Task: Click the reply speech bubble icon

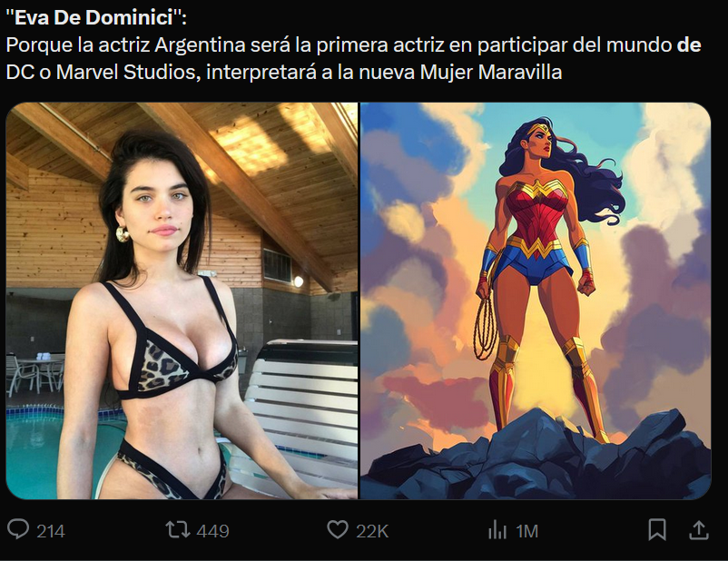Action: tap(18, 529)
